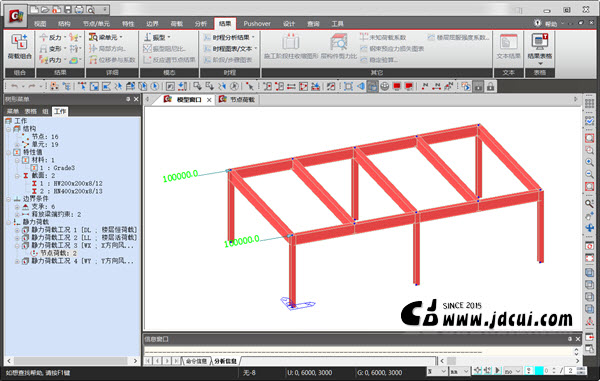Open the mm length unit dropdown
Screen dimensions: 600x381
[459, 371]
